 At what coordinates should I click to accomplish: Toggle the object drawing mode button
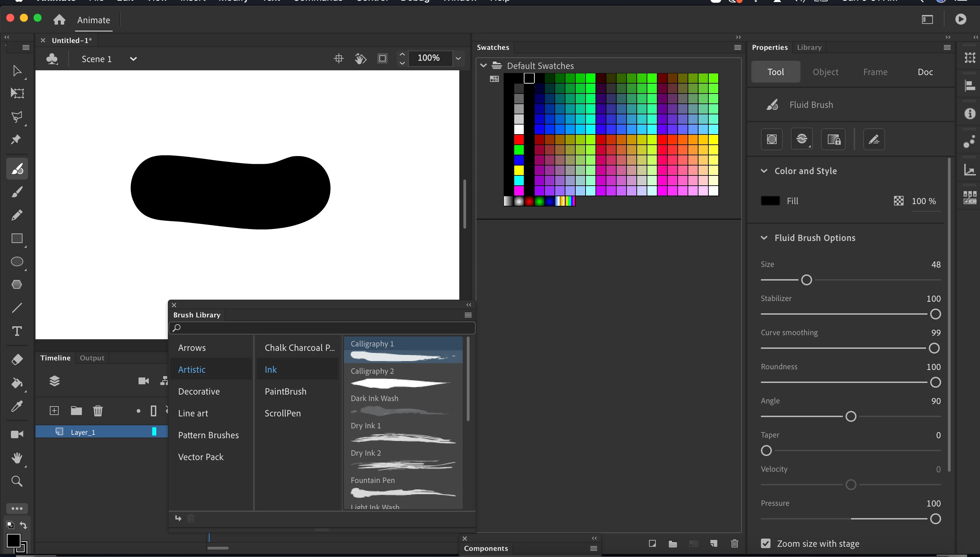772,139
